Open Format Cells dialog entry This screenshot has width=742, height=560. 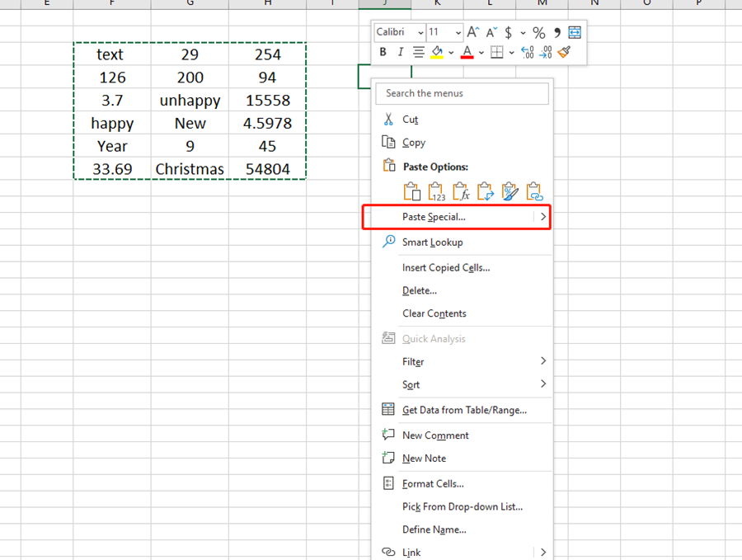[x=463, y=483]
